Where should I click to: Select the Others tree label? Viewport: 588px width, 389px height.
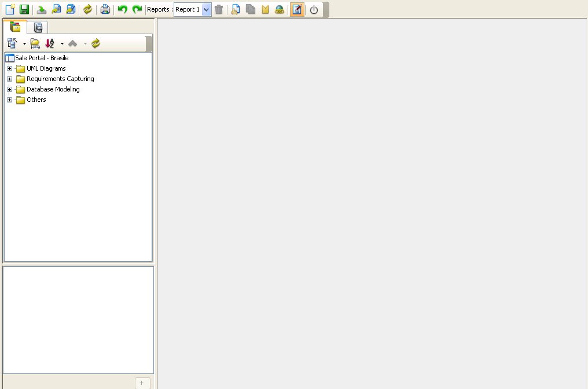click(36, 100)
